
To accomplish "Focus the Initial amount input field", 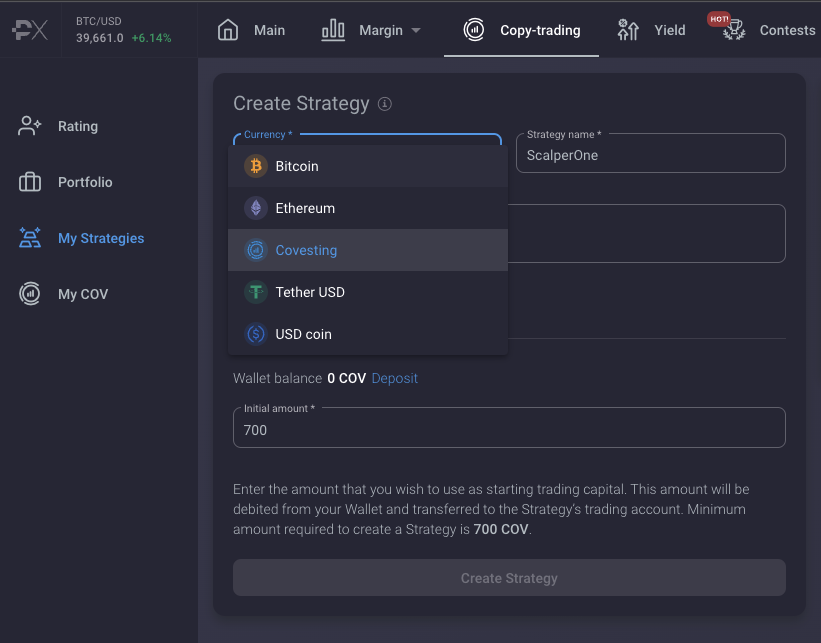I will click(x=509, y=428).
